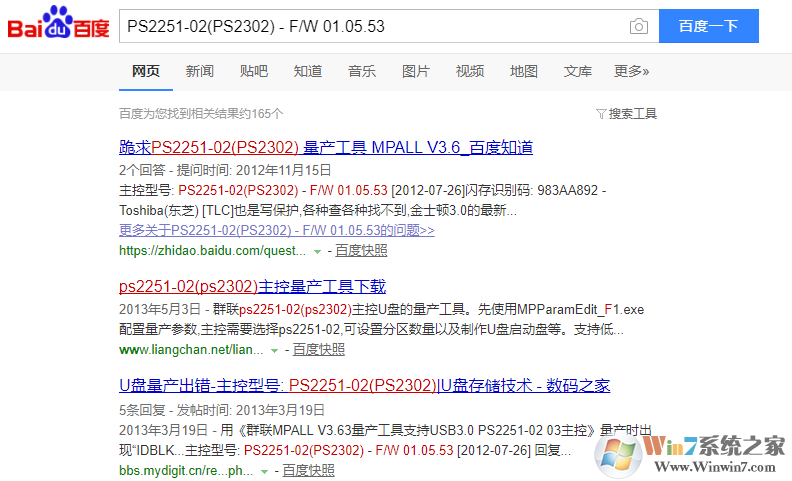The width and height of the screenshot is (792, 481).
Task: Select the 网页 tab
Action: (x=145, y=71)
